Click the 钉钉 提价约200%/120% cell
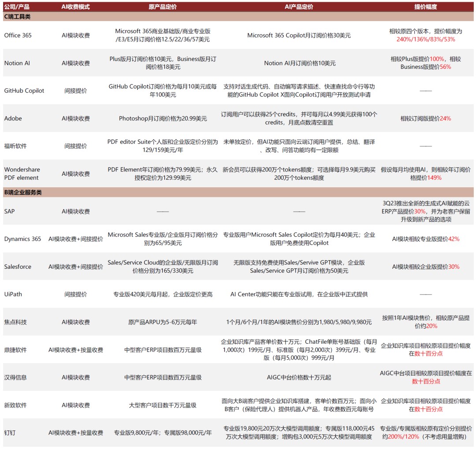 (x=426, y=433)
